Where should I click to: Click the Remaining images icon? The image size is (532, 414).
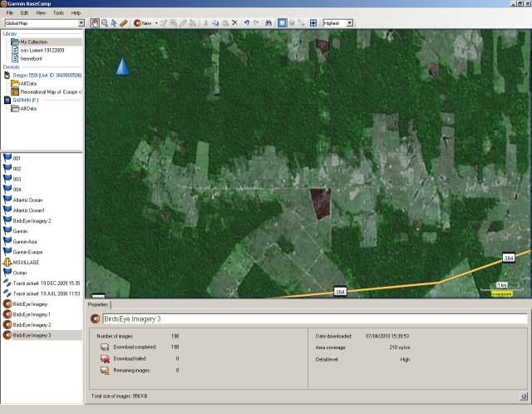[105, 371]
